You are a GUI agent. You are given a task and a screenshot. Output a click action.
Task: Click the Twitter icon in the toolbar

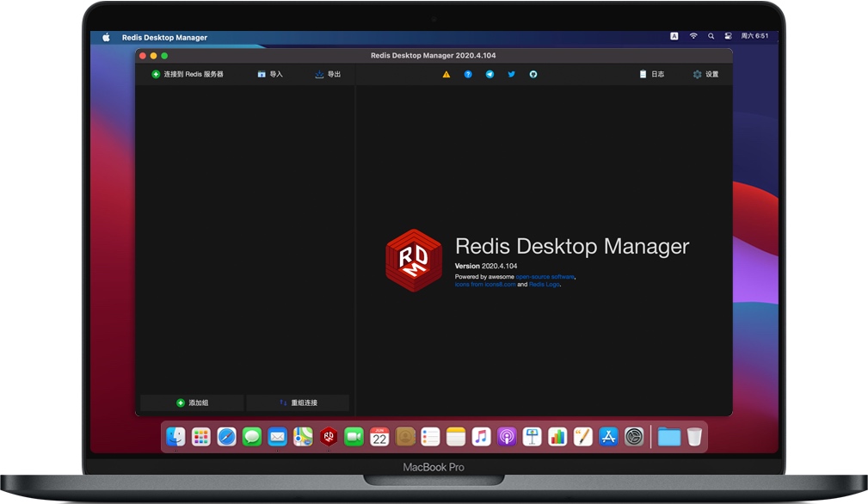(510, 74)
